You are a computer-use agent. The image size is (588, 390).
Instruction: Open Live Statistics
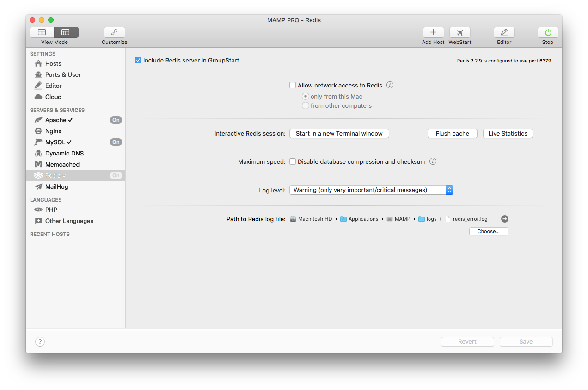[x=508, y=133]
